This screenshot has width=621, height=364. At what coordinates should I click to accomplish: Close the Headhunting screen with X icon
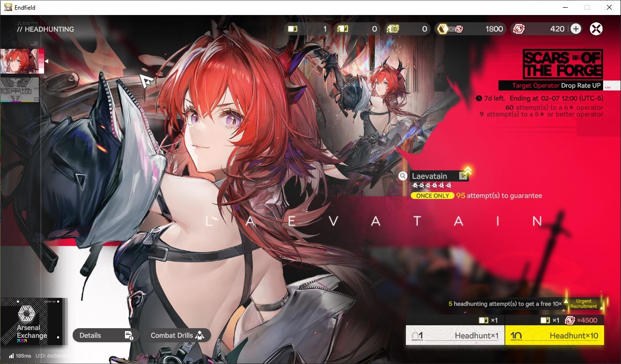pos(596,29)
